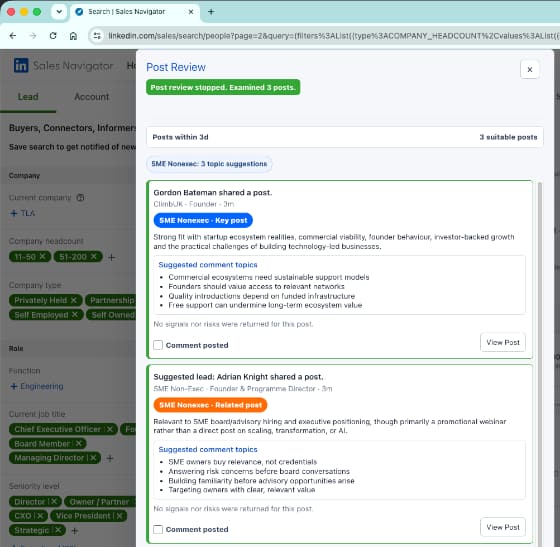Go forward in browser history
The image size is (560, 547).
[x=33, y=36]
